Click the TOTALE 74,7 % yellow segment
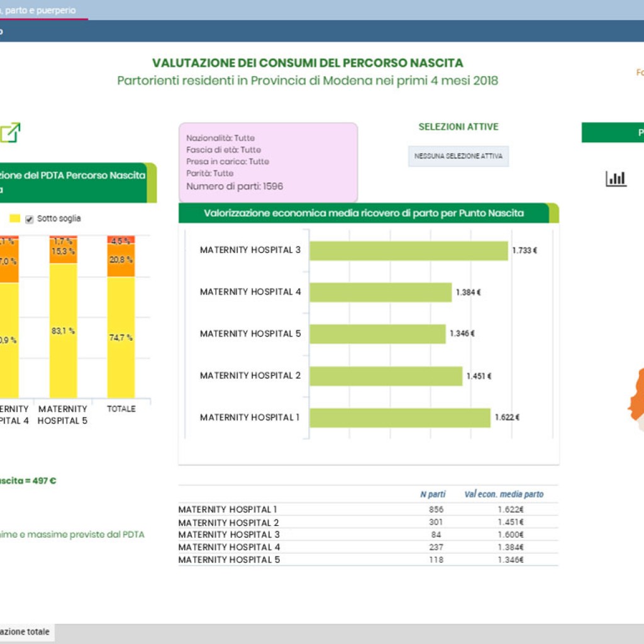644x644 pixels. 121,337
